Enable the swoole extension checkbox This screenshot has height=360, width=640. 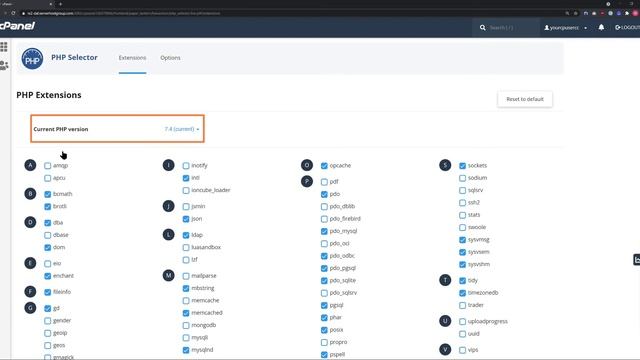[x=462, y=228]
